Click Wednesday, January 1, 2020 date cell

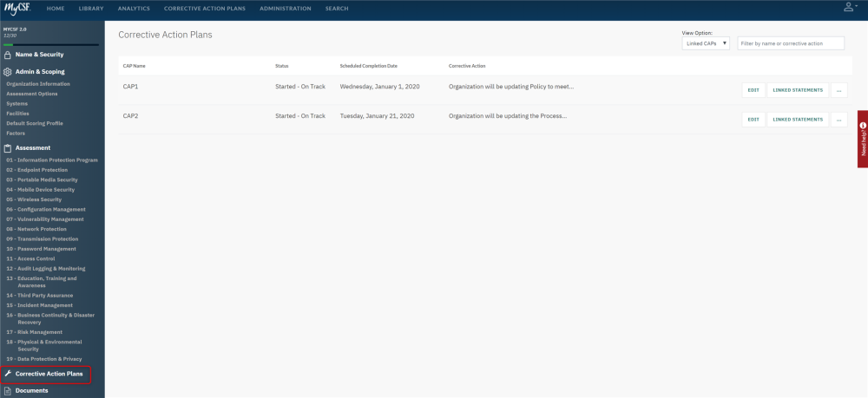point(380,87)
